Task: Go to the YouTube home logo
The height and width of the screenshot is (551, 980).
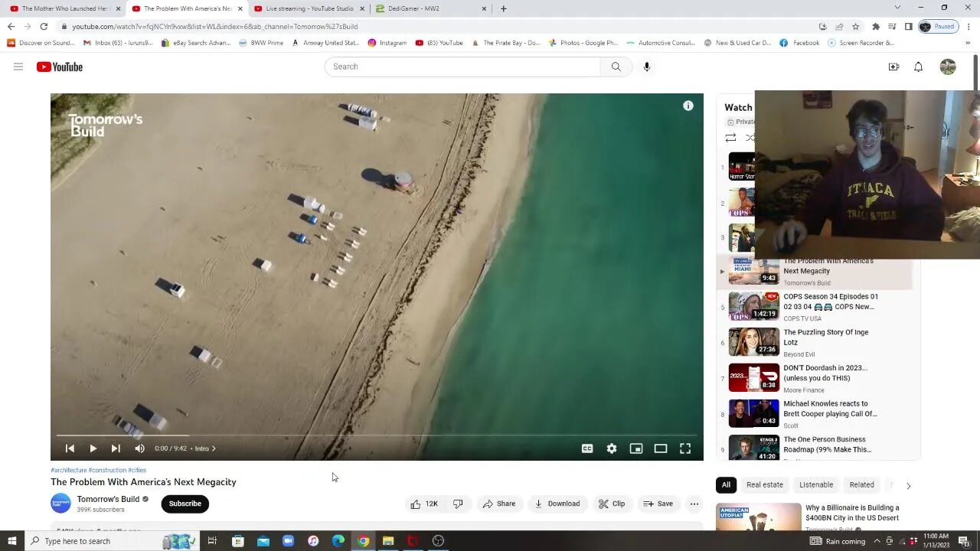Action: (x=59, y=67)
